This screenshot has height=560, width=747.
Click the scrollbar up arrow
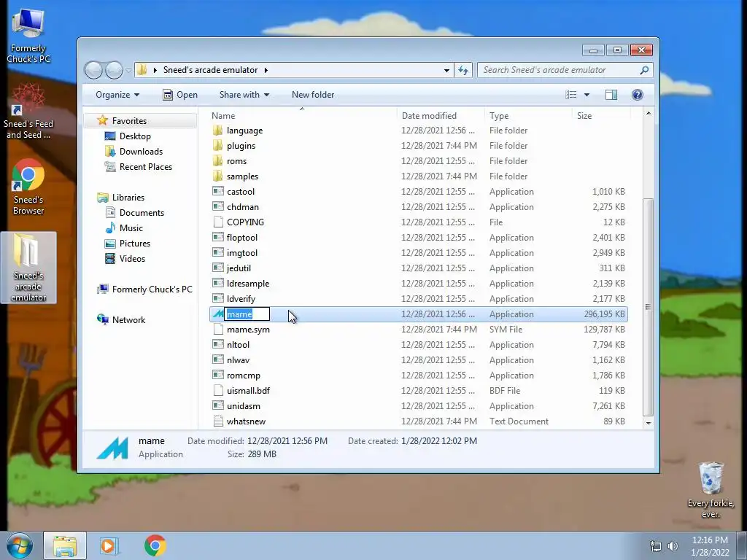(x=648, y=113)
